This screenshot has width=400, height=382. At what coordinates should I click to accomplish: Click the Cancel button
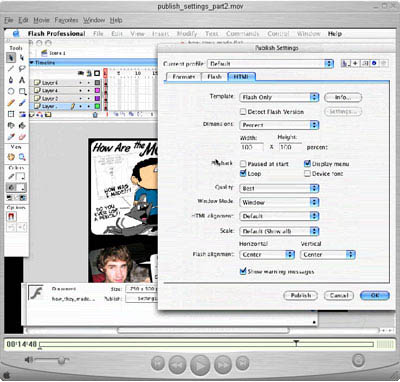339,296
